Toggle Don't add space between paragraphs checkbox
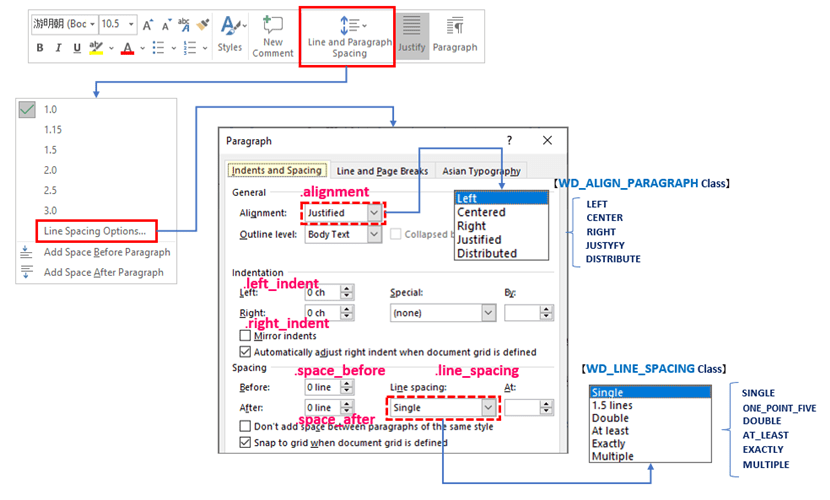 [245, 426]
